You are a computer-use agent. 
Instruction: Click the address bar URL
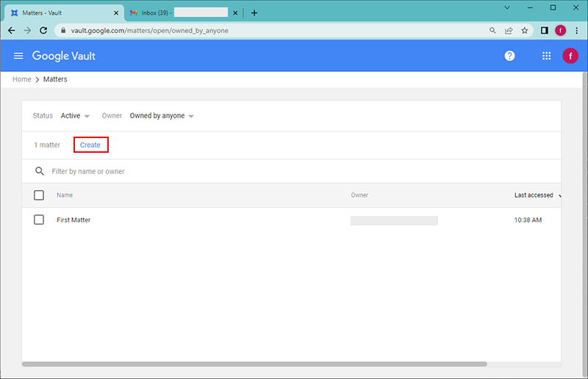(150, 30)
